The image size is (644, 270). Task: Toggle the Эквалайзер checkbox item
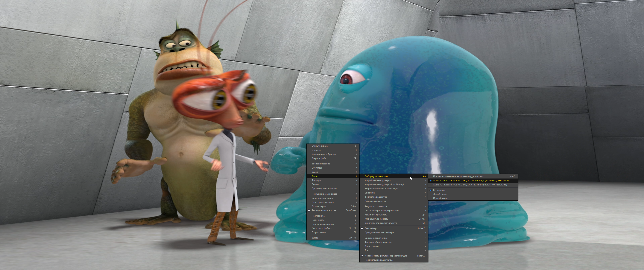click(x=370, y=228)
